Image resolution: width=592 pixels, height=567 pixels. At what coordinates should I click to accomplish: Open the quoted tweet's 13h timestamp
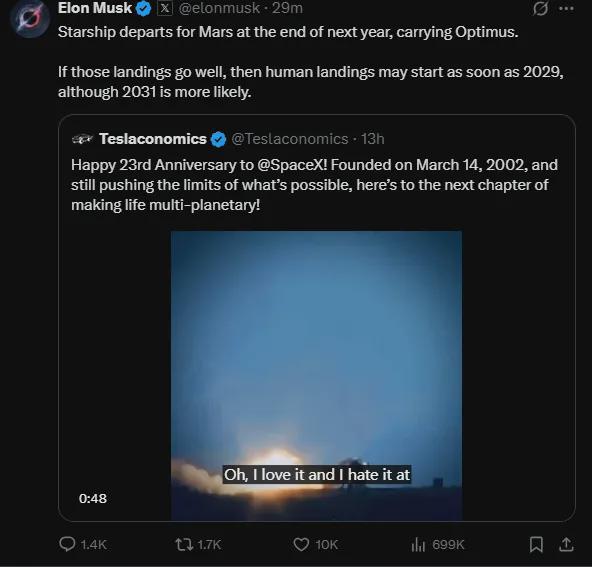373,139
